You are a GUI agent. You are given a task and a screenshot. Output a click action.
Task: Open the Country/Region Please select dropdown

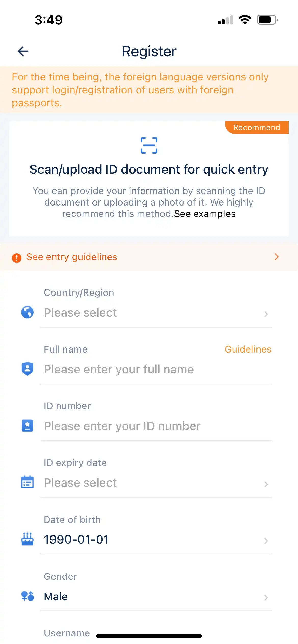[x=155, y=313]
